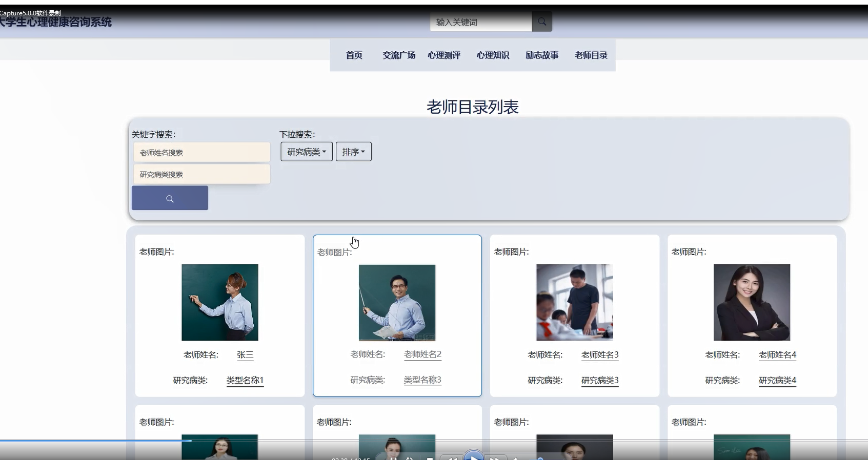Click the 关键字搜索: label
Screen dimensions: 868x460
click(x=154, y=134)
